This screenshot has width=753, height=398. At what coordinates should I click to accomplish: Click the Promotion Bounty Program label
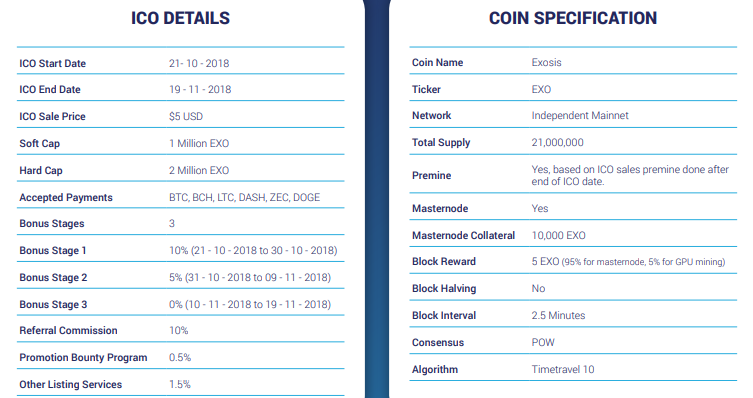83,358
